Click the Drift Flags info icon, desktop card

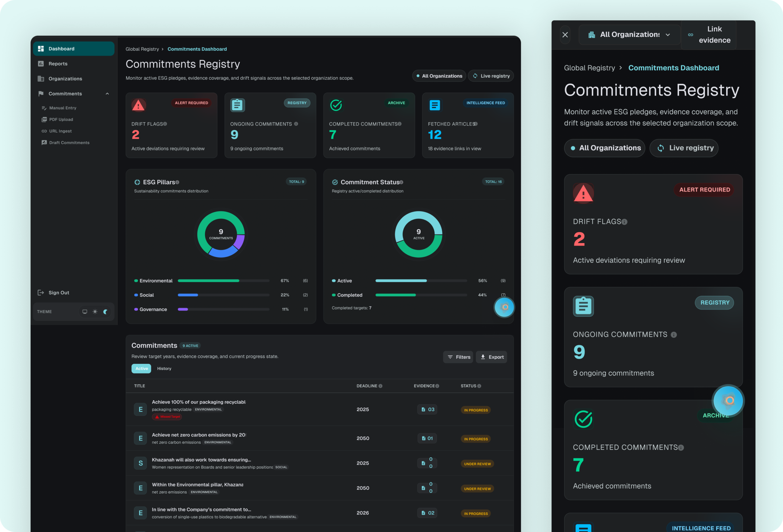pyautogui.click(x=165, y=124)
